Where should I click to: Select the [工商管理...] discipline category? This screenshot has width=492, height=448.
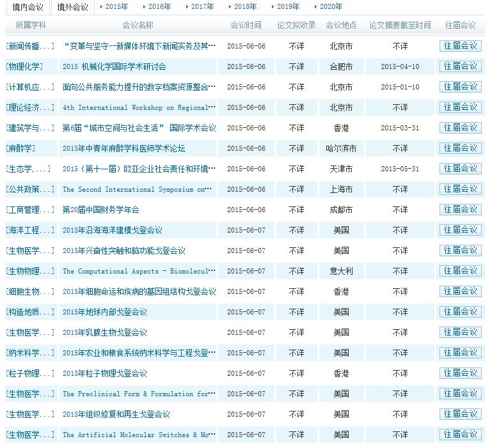[30, 210]
